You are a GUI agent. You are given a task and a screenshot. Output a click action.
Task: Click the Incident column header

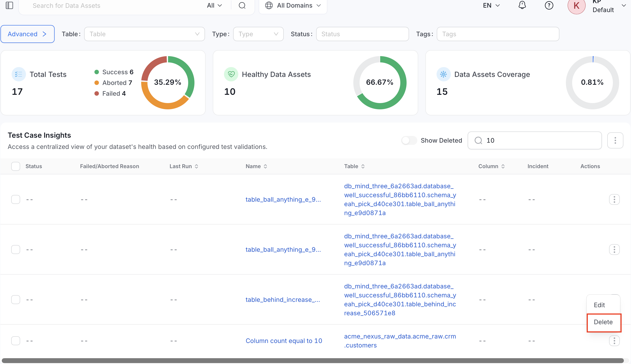tap(538, 166)
